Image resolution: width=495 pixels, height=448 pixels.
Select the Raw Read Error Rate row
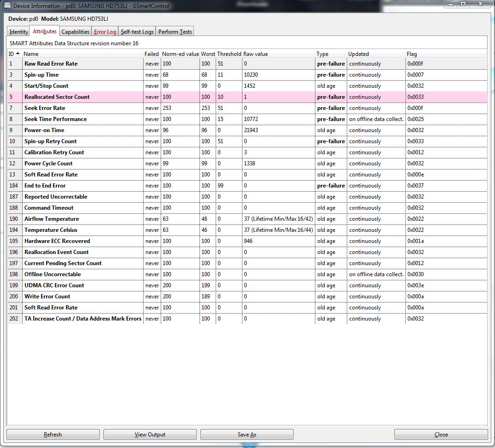pos(247,63)
